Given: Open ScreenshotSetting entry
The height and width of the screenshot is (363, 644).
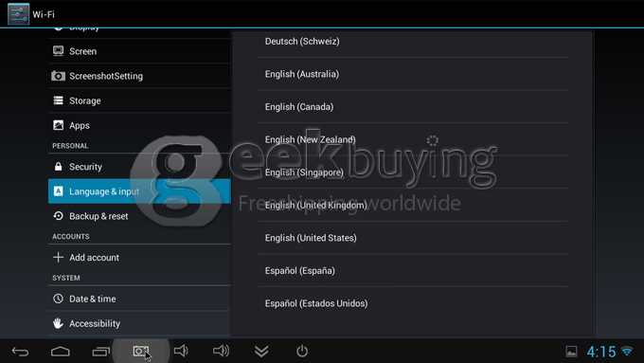Looking at the screenshot, I should coord(139,76).
